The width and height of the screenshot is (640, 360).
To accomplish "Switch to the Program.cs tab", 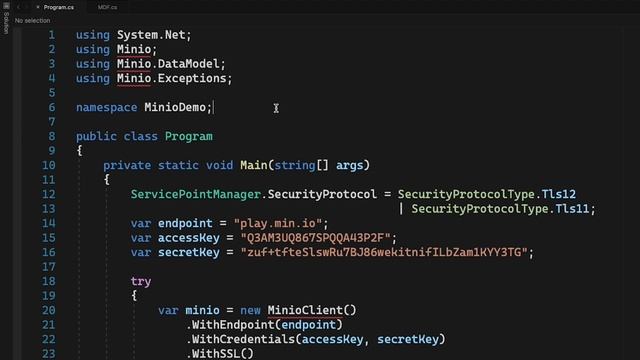I will point(59,7).
